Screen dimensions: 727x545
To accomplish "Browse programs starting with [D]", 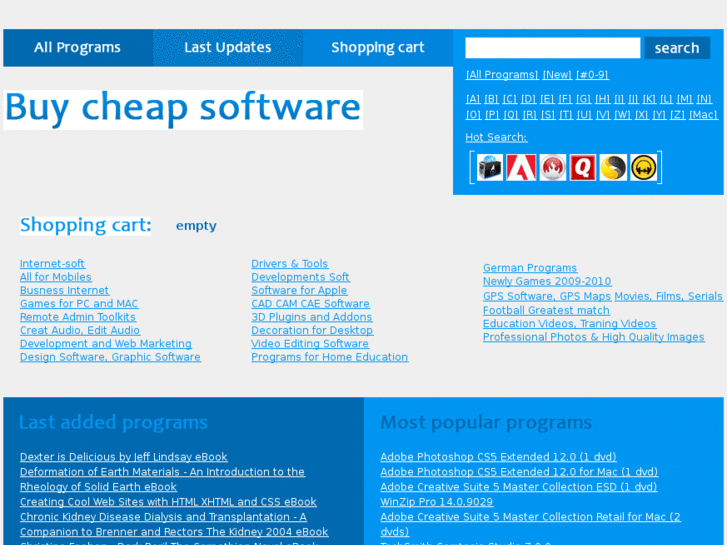I will point(529,99).
